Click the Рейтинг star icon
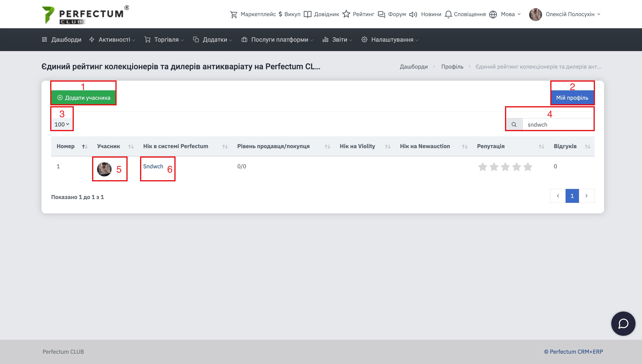Screen dimensions: 642x364 tap(346, 14)
